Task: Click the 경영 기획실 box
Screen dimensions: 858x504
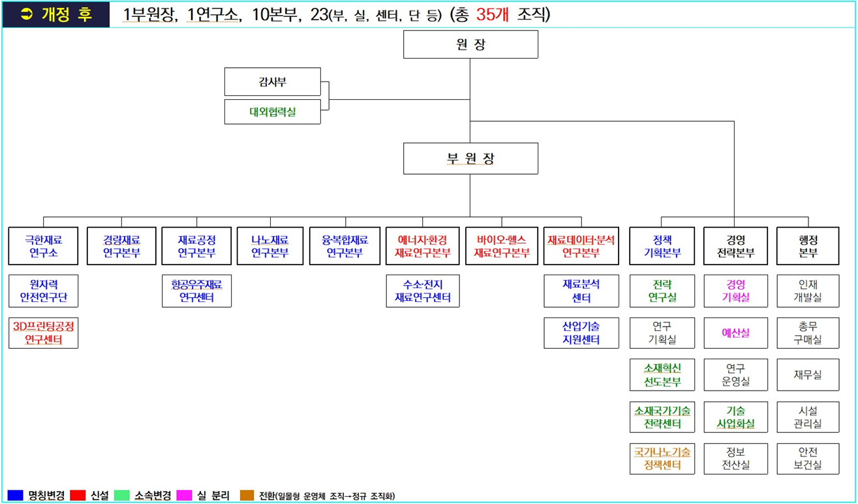Action: 735,291
